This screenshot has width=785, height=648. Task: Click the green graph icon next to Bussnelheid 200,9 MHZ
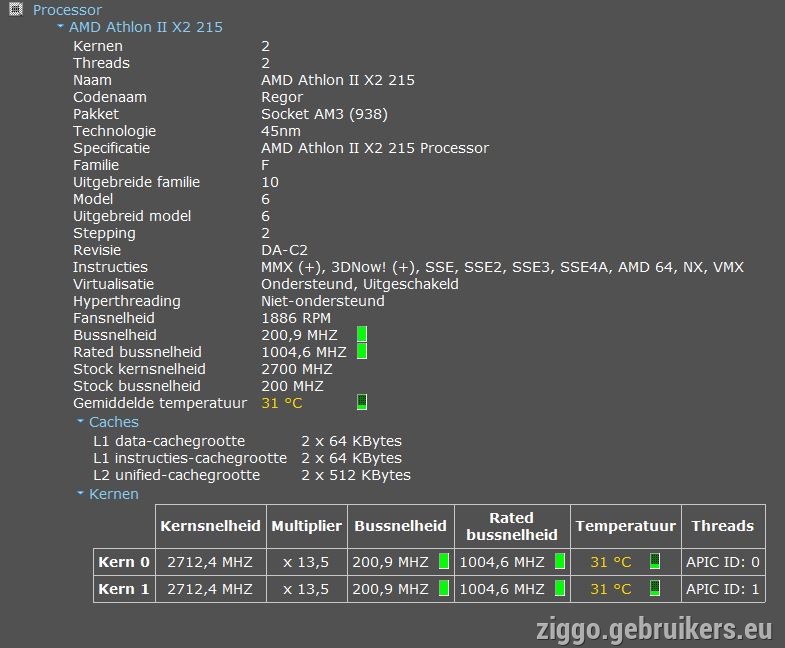coord(362,334)
